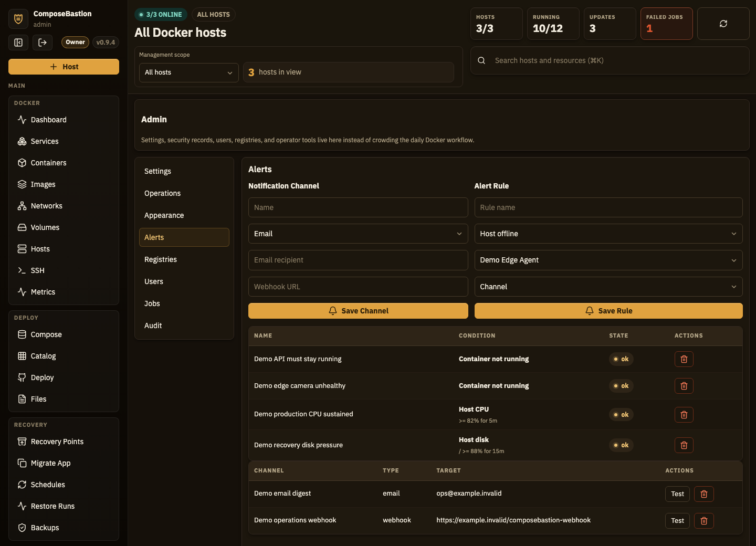
Task: Click the Webhook URL field
Action: tap(358, 287)
